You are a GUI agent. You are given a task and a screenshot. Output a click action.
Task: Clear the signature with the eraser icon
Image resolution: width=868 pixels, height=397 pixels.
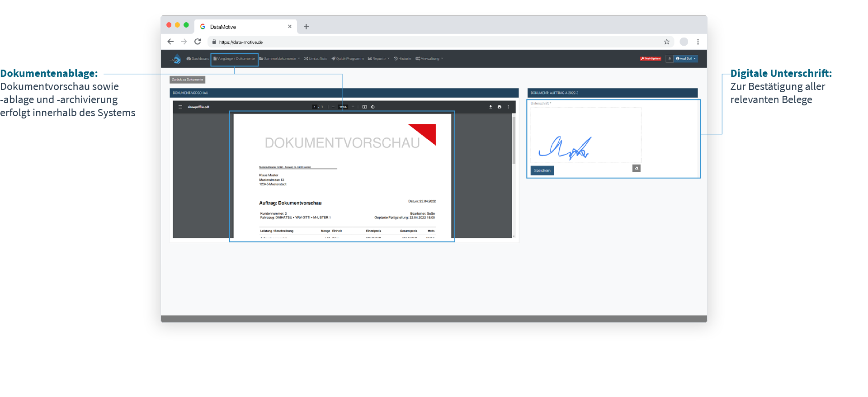click(x=637, y=168)
